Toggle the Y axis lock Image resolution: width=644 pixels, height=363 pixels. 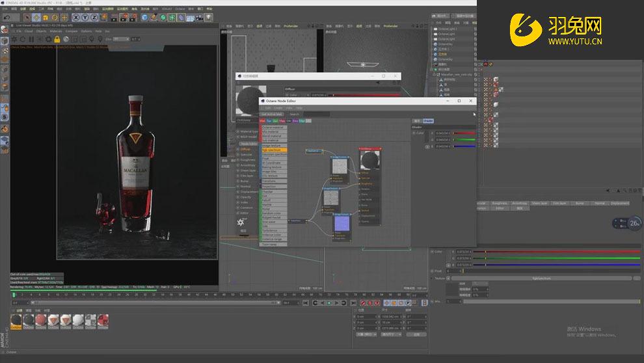[85, 18]
